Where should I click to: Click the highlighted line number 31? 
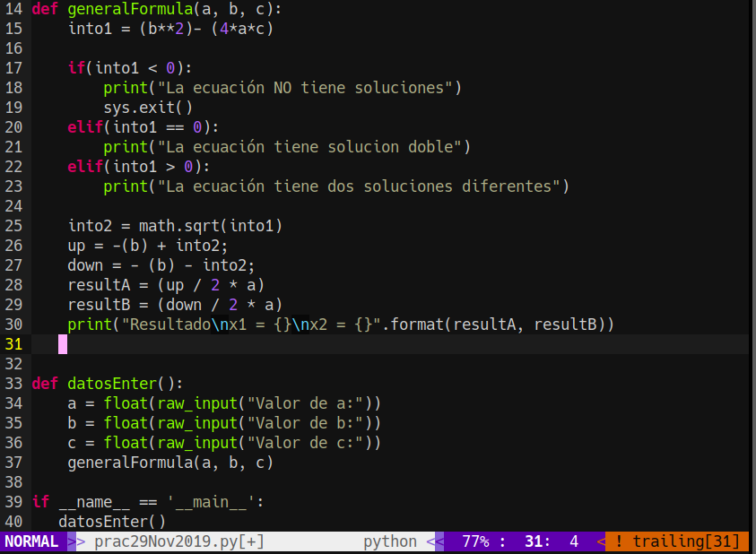pos(13,343)
